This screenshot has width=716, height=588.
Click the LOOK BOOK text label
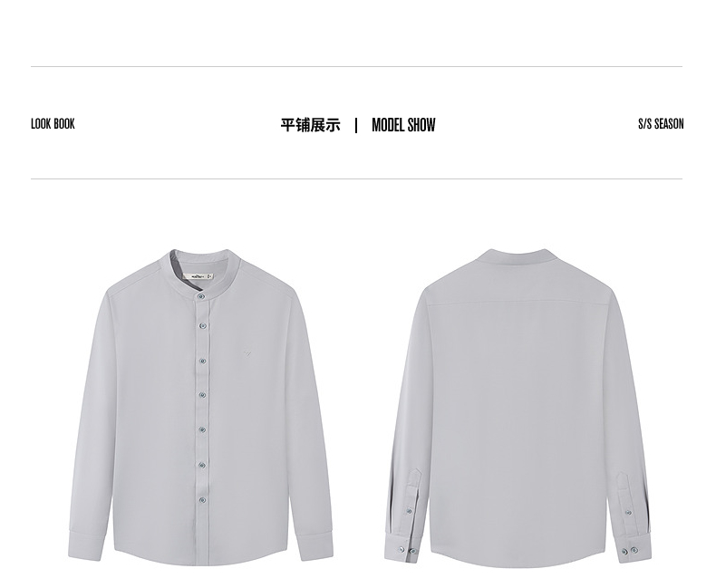(53, 124)
